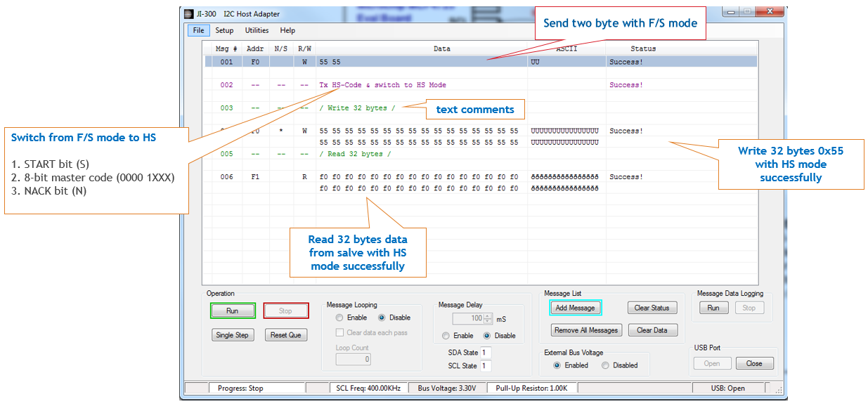
Task: Click the Reset Que button
Action: (285, 335)
